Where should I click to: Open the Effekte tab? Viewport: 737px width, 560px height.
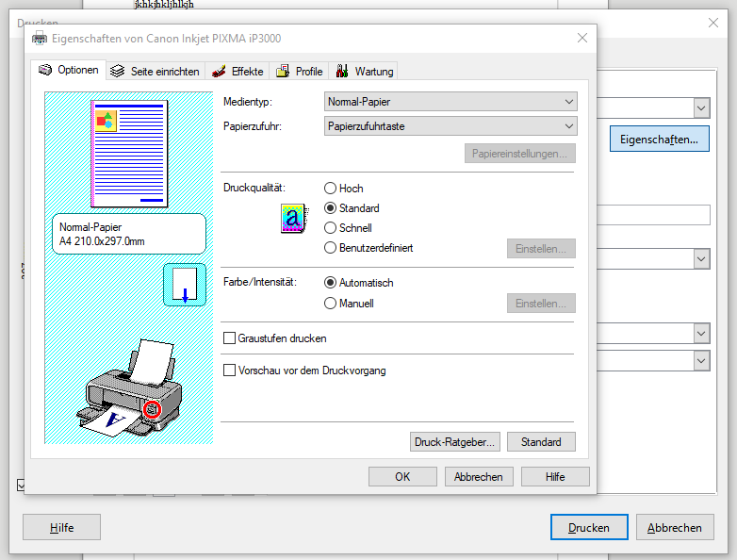(x=237, y=71)
